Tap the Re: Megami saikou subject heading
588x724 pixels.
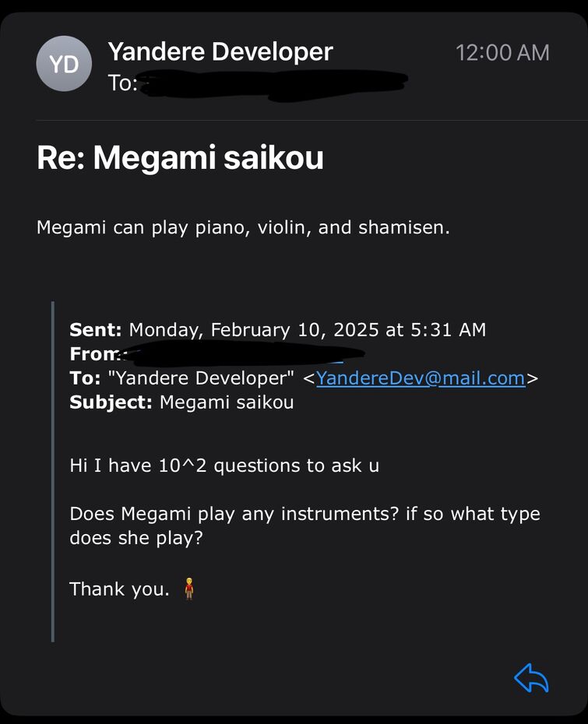click(180, 158)
